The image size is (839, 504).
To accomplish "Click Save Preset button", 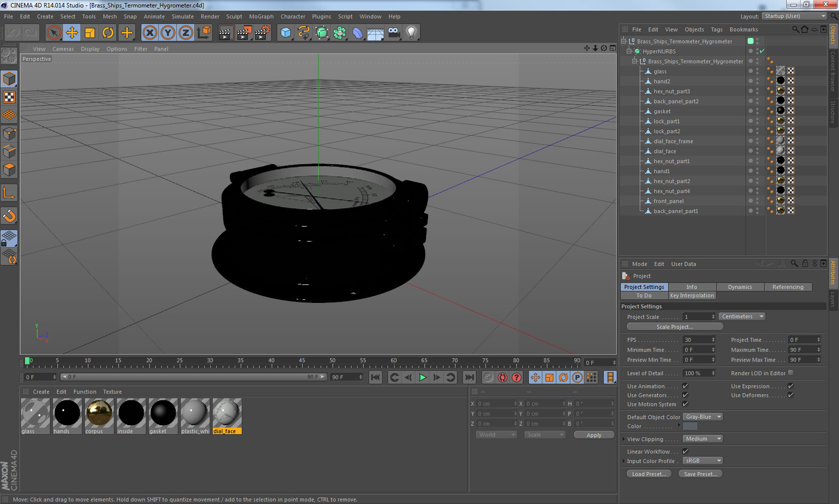I will pos(700,474).
